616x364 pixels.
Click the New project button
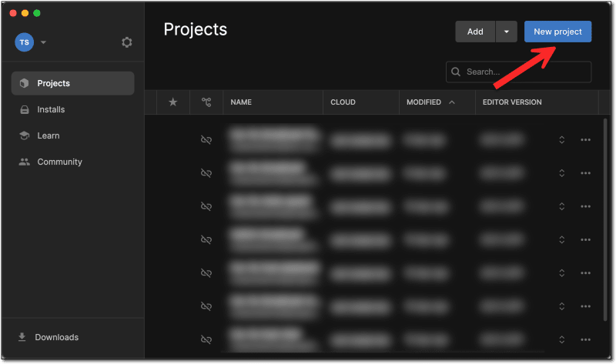pos(557,32)
